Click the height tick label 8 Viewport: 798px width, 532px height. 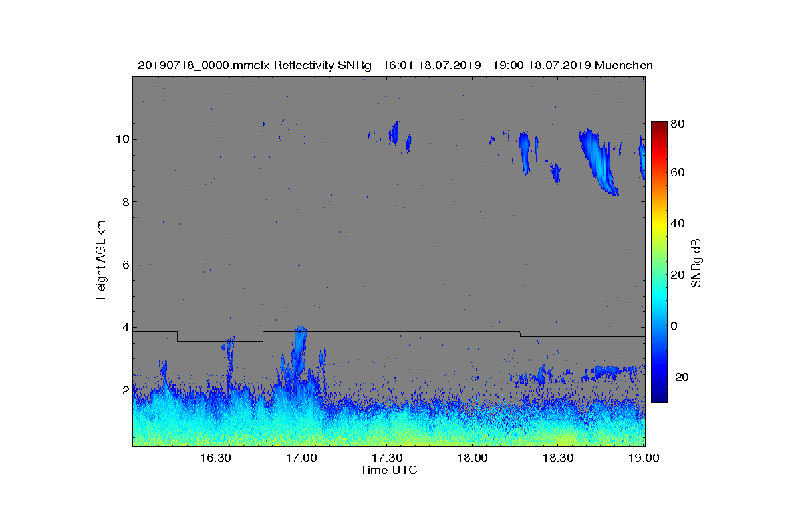click(125, 201)
